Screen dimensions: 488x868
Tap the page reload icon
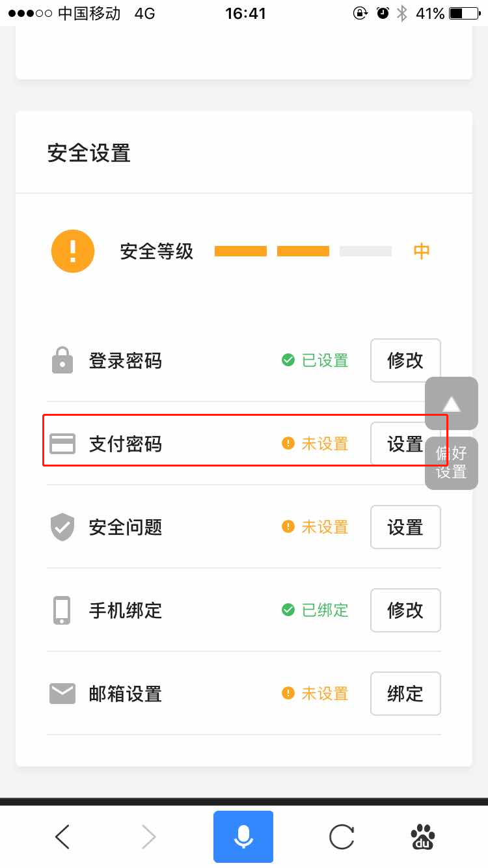coord(342,837)
